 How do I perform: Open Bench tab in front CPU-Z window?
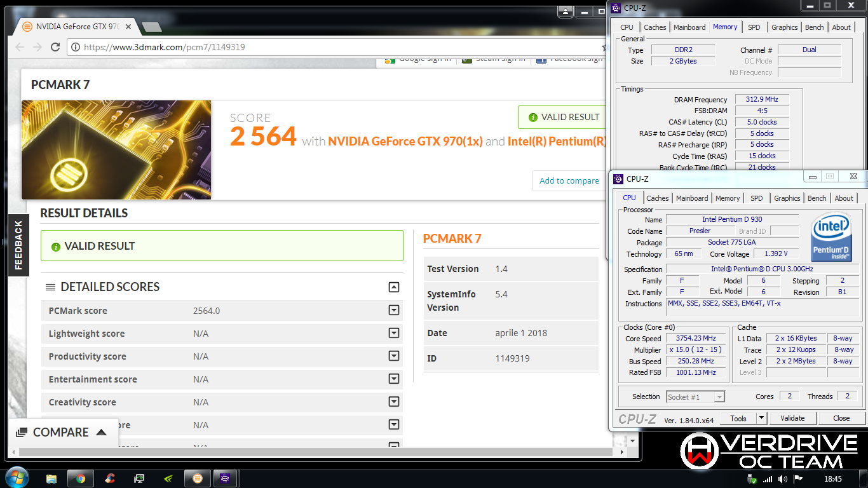[x=817, y=198]
